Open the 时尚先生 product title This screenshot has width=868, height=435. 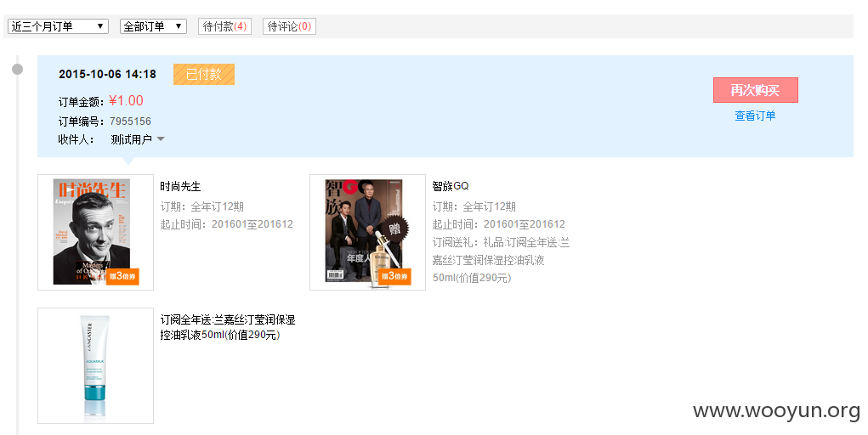[180, 187]
